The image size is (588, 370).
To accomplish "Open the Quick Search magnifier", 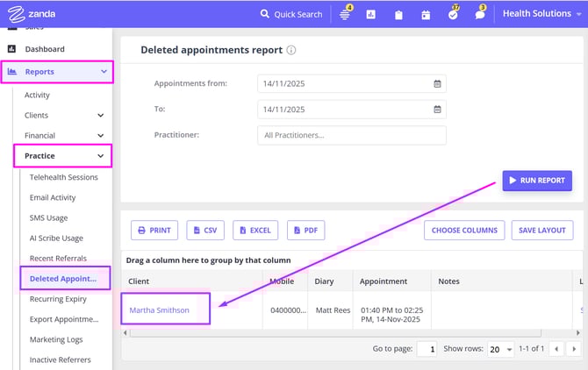I will point(265,14).
